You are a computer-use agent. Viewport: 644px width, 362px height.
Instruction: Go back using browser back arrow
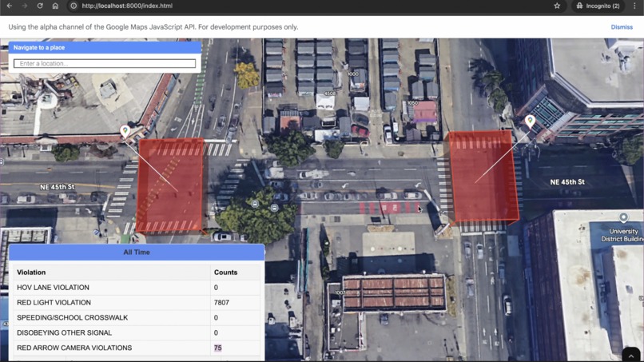9,6
